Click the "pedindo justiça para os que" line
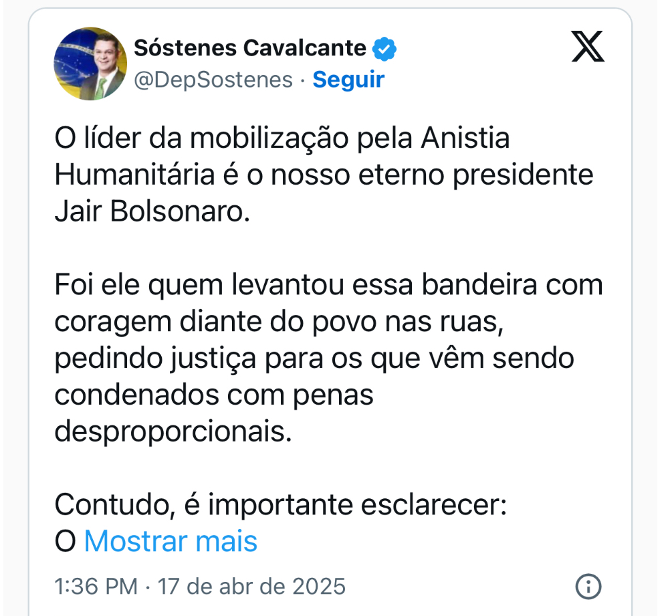The width and height of the screenshot is (672, 616). pos(314,358)
